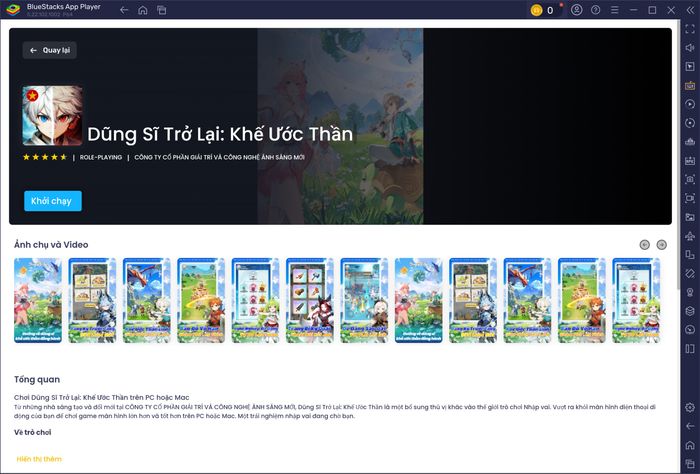The image size is (700, 474).
Task: Open the gold coin balance
Action: pos(542,10)
